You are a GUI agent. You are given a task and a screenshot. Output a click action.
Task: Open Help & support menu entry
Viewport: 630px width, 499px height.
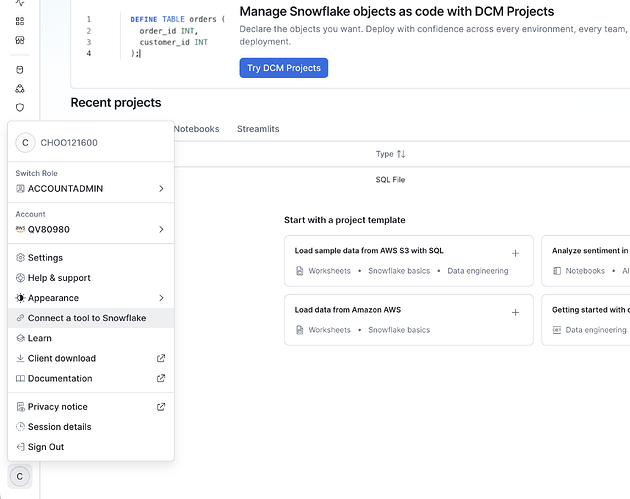pyautogui.click(x=91, y=278)
